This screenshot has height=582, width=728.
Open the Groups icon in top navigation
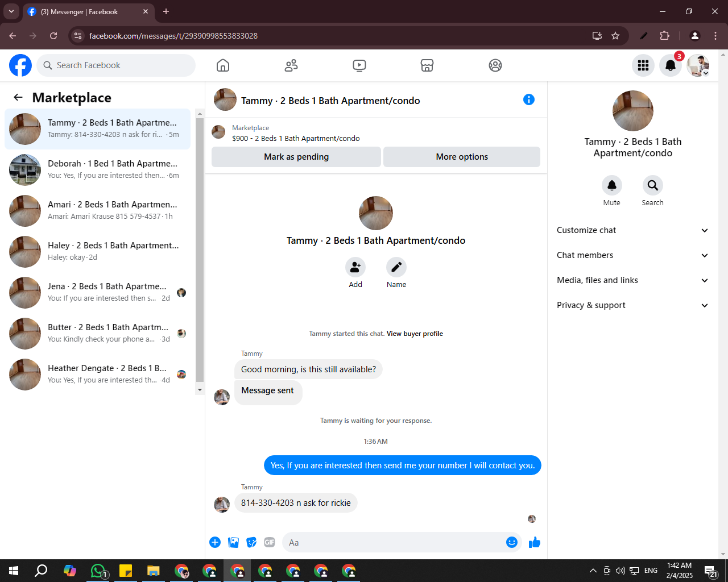point(495,65)
